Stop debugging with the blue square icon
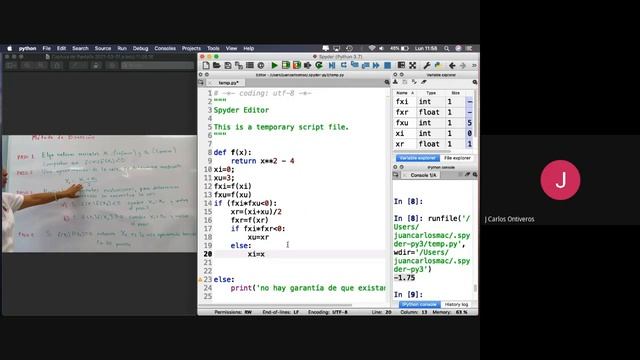This screenshot has height=360, width=640. 387,65
